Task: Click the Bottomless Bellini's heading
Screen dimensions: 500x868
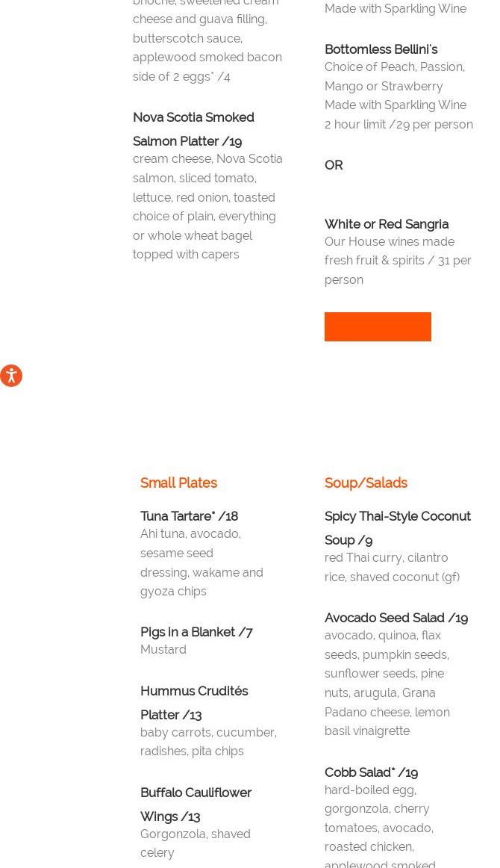Action: [381, 49]
